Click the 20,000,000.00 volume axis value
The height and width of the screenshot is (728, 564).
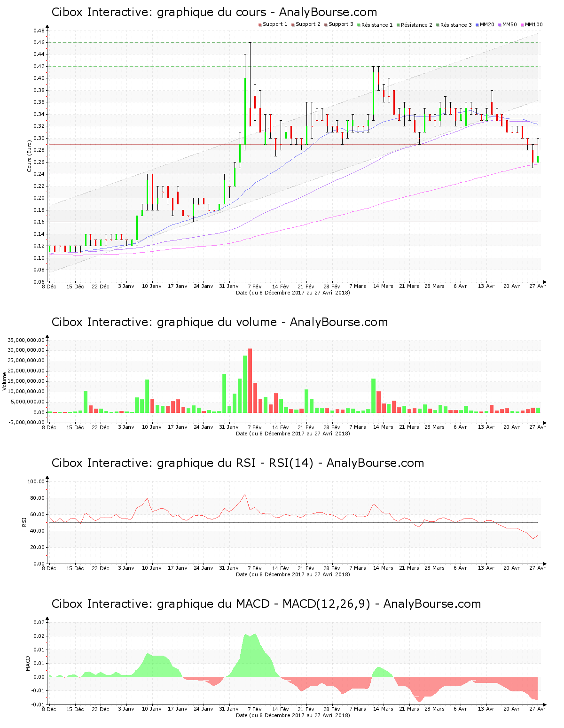(x=26, y=371)
